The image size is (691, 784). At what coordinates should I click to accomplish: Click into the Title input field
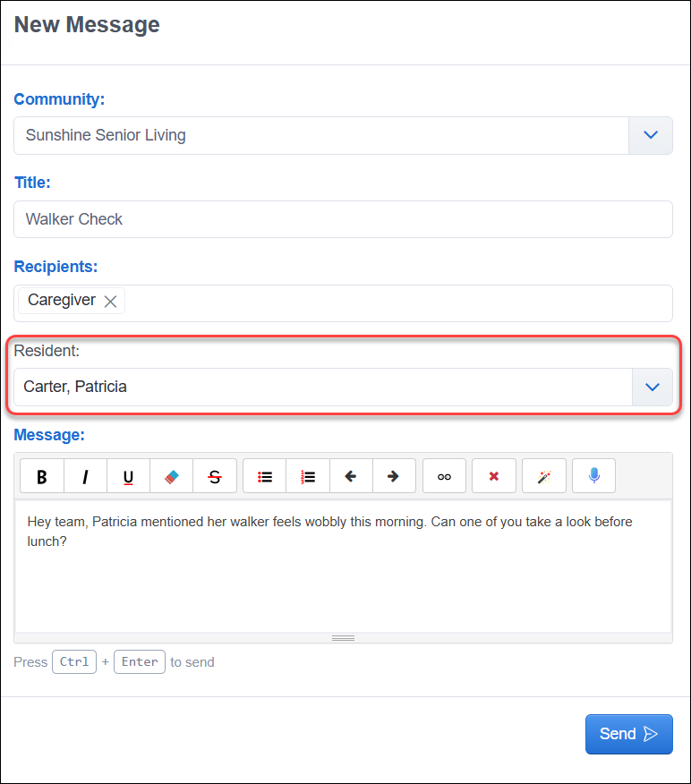coord(343,219)
